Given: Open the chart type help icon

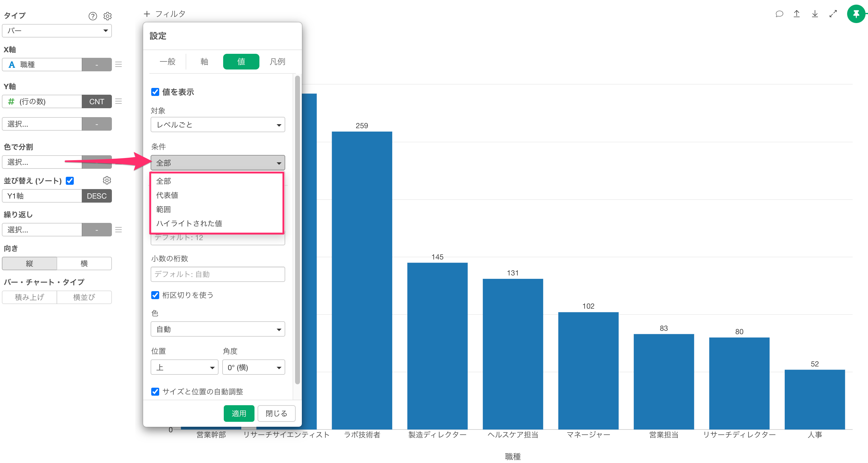Looking at the screenshot, I should pos(93,16).
